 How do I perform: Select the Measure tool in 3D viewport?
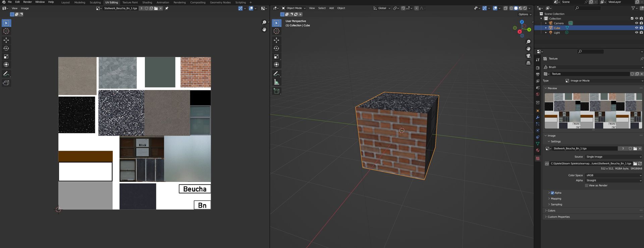tap(276, 82)
